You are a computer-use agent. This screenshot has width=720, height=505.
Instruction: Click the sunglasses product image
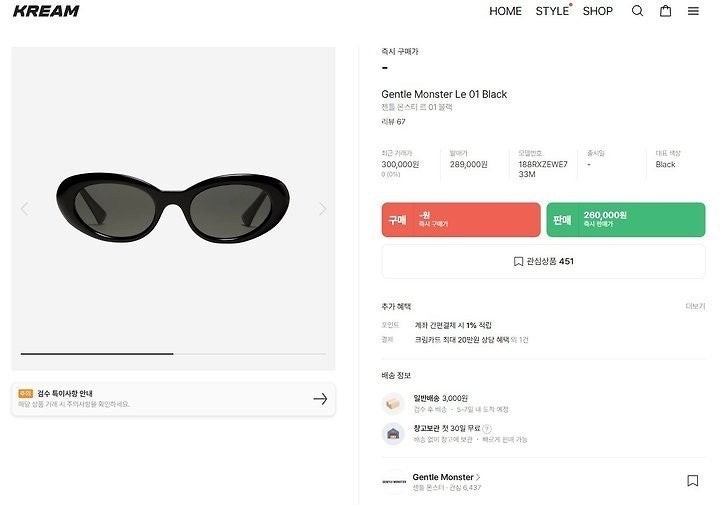(173, 208)
